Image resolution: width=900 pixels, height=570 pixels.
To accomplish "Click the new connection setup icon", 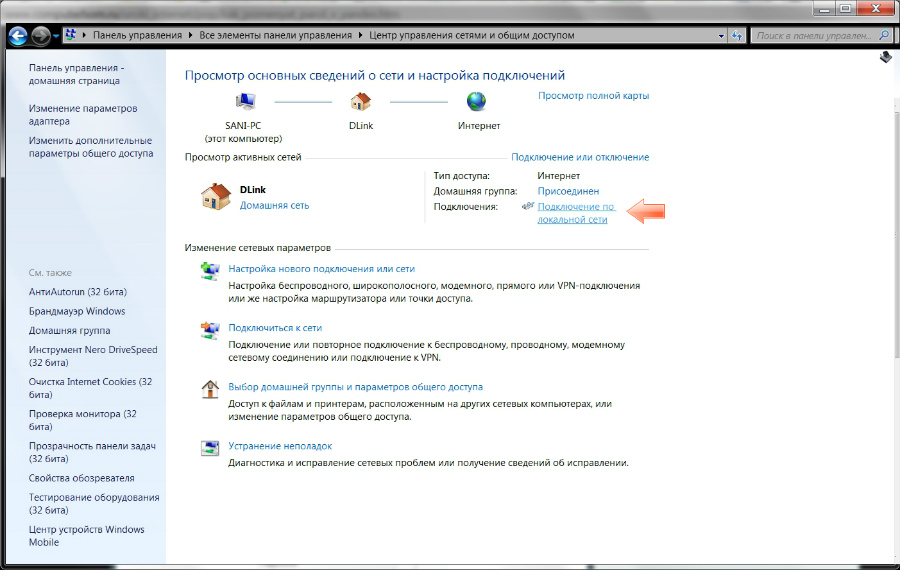I will pos(210,271).
